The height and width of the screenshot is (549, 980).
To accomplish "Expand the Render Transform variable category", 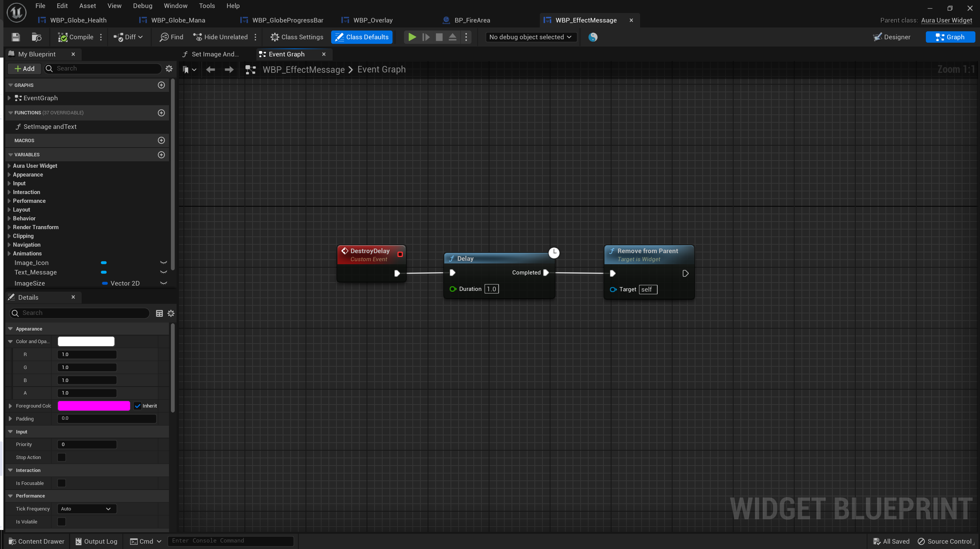I will click(9, 227).
